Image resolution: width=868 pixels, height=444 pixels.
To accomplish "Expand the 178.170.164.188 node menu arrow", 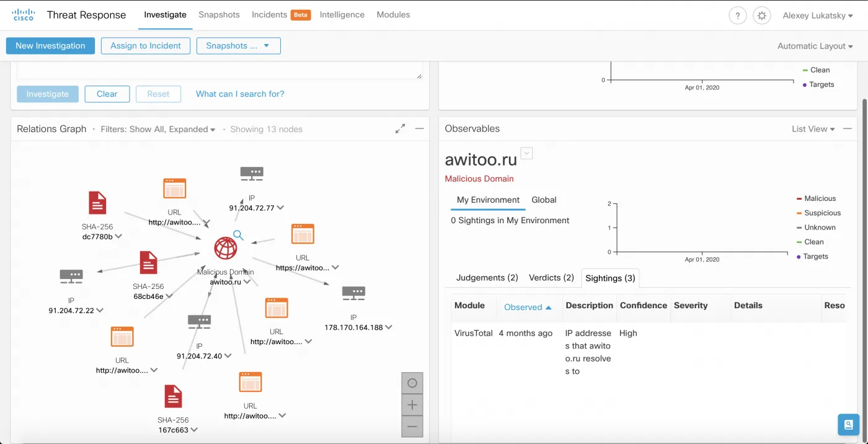I will click(x=389, y=327).
